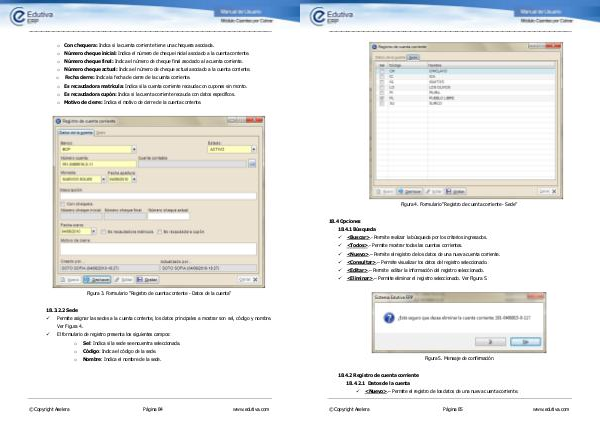600x424 pixels.
Task: Switch to the Sede tab in left form
Action: (102, 132)
